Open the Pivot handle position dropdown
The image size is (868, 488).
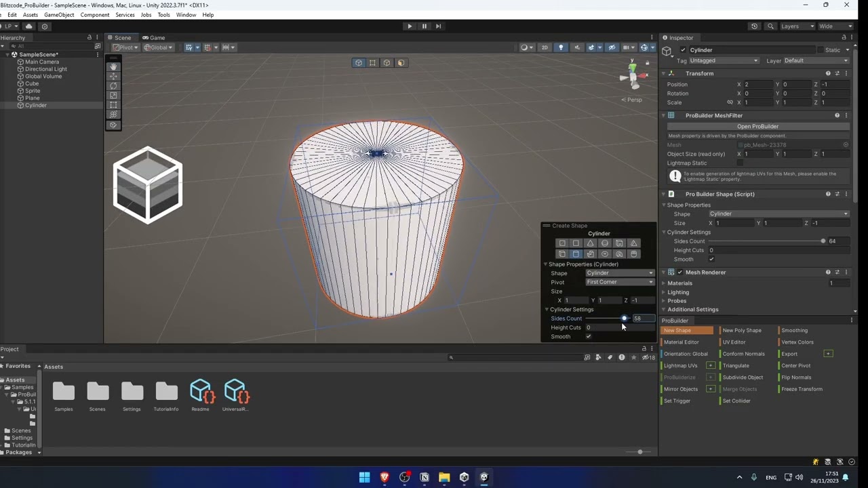tap(125, 47)
